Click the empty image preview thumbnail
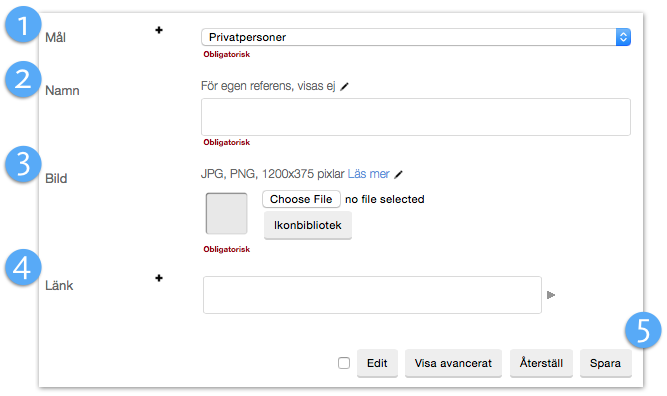Image resolution: width=667 pixels, height=396 pixels. click(226, 214)
